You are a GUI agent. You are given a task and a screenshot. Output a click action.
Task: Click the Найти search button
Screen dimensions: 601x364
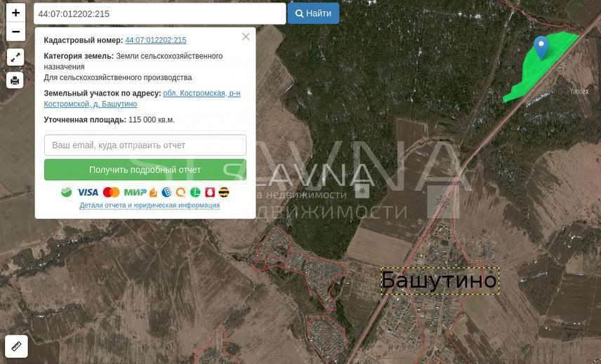[x=313, y=13]
